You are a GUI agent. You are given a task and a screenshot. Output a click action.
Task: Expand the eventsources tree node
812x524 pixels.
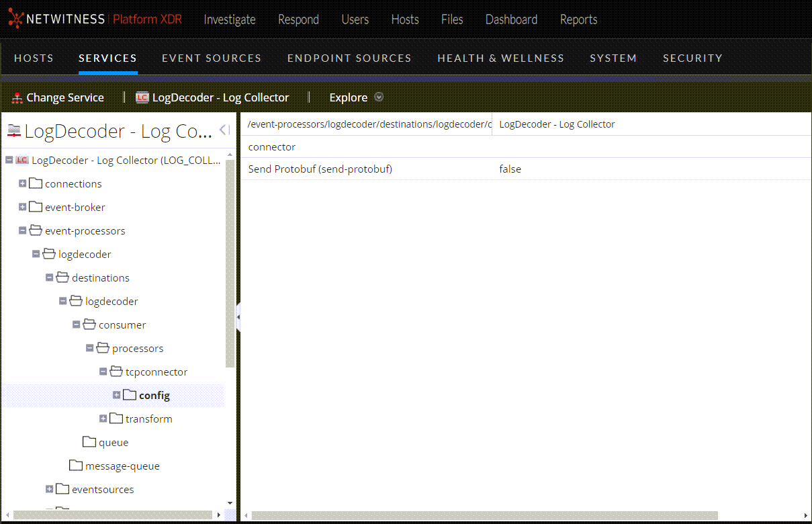[x=49, y=489]
